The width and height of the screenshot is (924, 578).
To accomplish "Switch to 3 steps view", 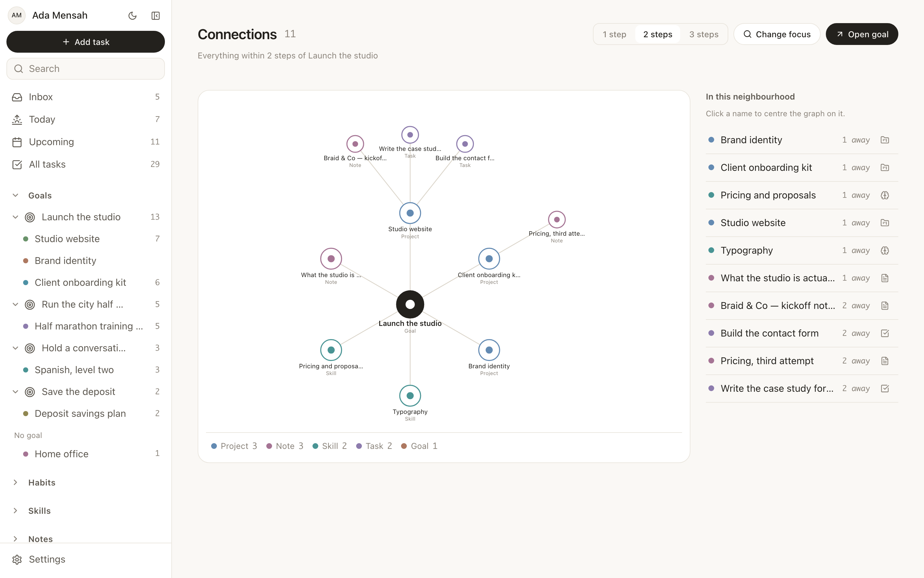I will click(x=704, y=34).
